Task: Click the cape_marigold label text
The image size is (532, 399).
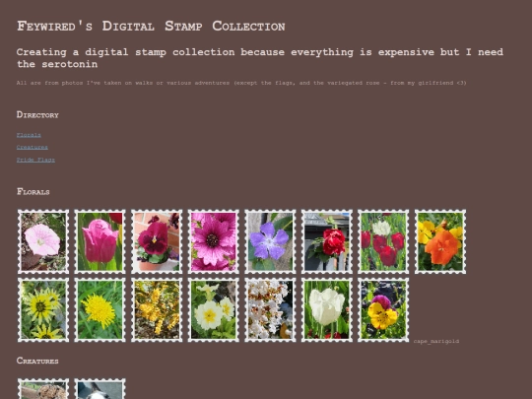Action: pos(436,341)
